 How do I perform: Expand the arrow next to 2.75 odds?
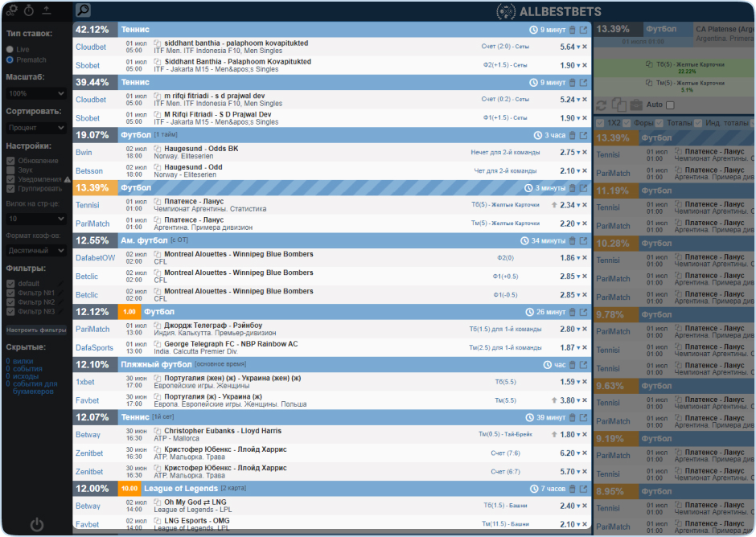coord(577,153)
